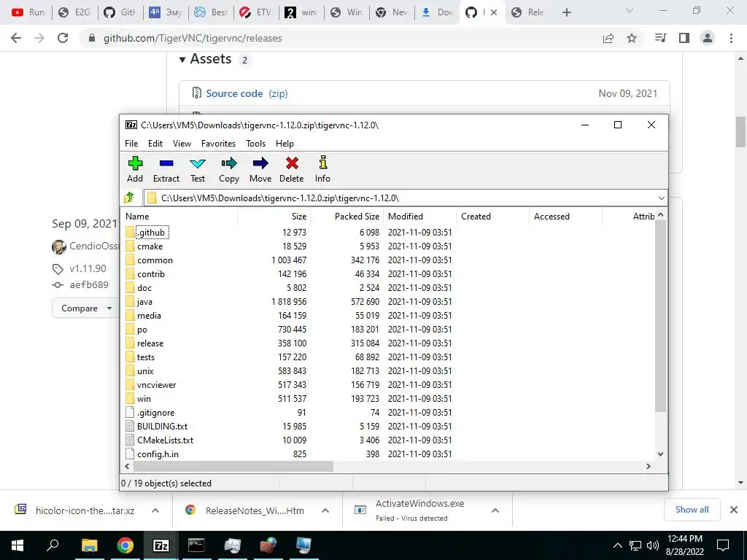Open the Help menu in 7-Zip
This screenshot has height=560, width=747.
pos(285,144)
